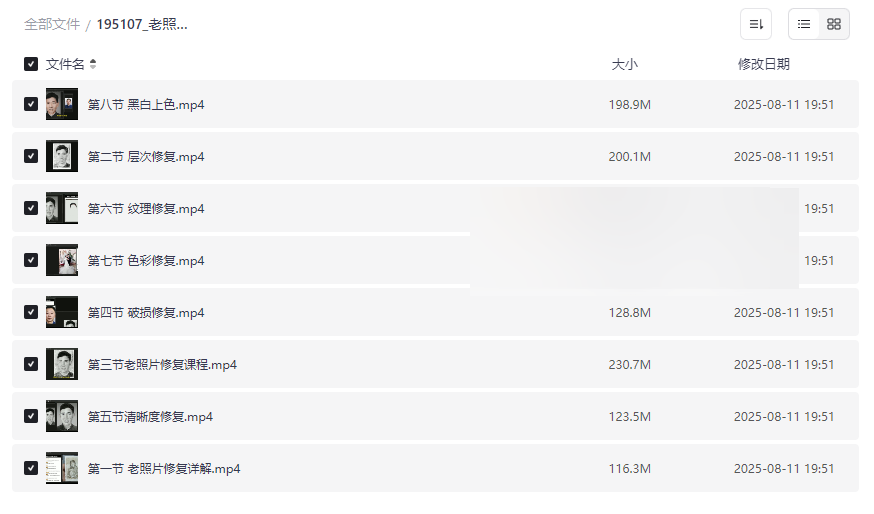
Task: Deselect the 第一节 老照片修复详解.mp4 checkbox
Action: (x=31, y=468)
